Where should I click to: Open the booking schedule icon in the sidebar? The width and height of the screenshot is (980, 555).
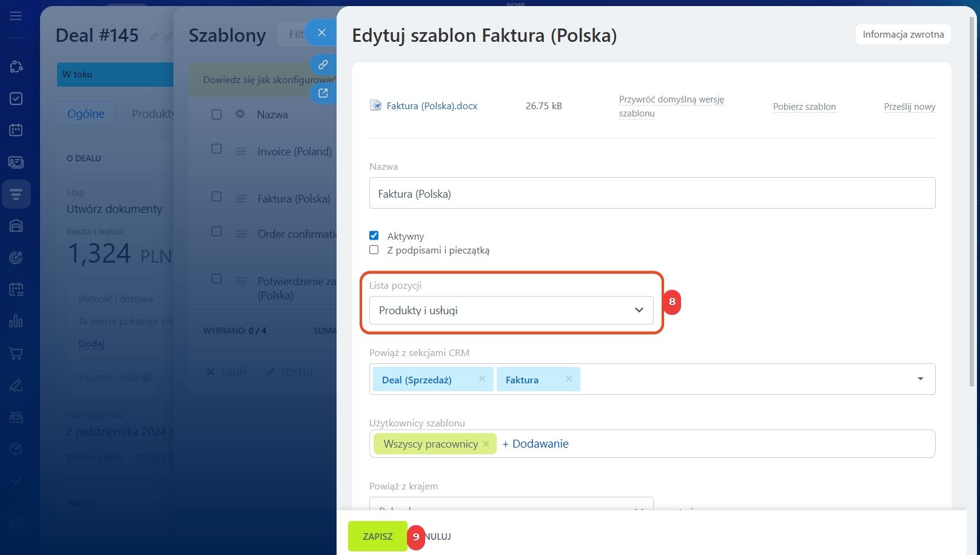16,289
